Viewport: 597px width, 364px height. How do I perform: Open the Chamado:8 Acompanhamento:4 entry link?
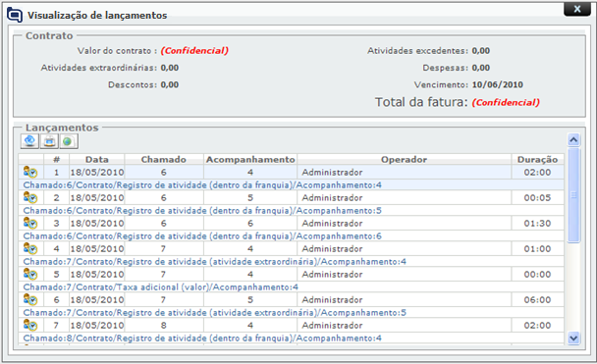(x=202, y=338)
